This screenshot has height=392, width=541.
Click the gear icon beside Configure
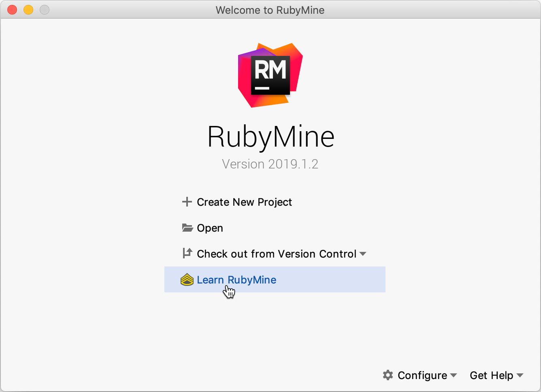388,375
